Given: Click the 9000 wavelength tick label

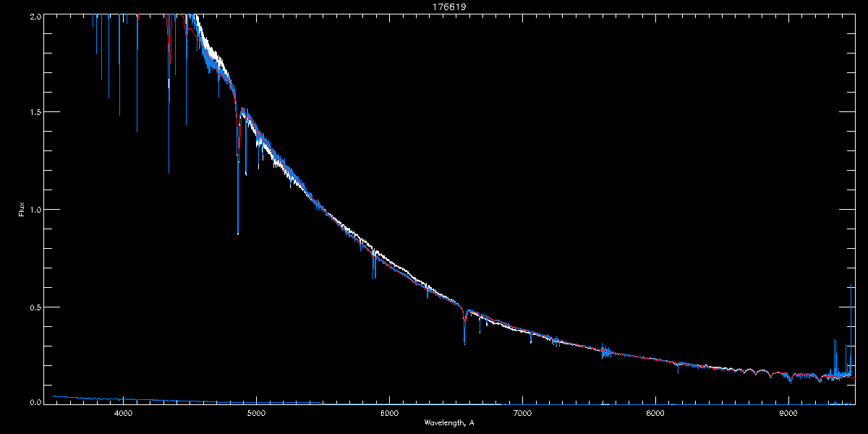Looking at the screenshot, I should point(788,413).
